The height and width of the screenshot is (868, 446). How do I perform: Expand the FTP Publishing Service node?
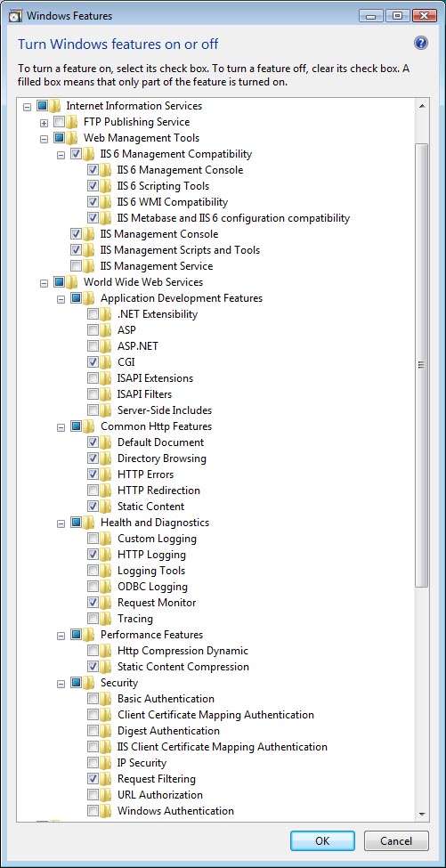[45, 122]
